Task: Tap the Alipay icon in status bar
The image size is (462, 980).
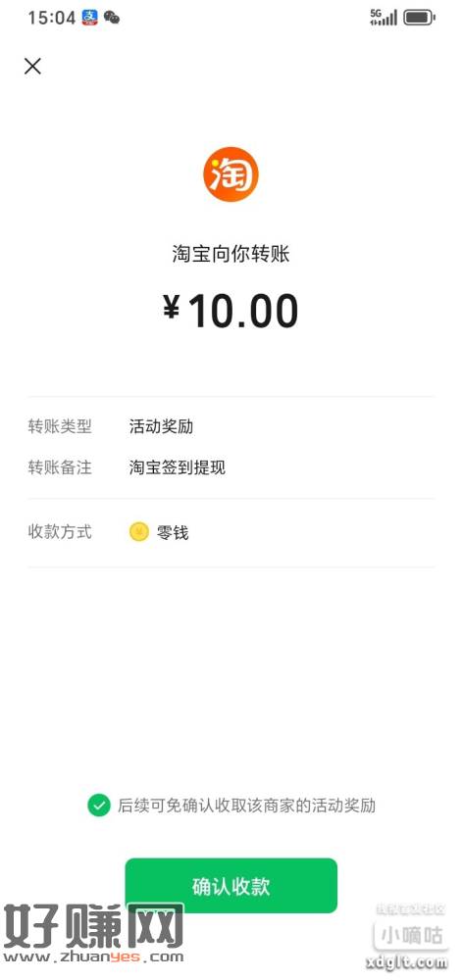Action: tap(90, 18)
